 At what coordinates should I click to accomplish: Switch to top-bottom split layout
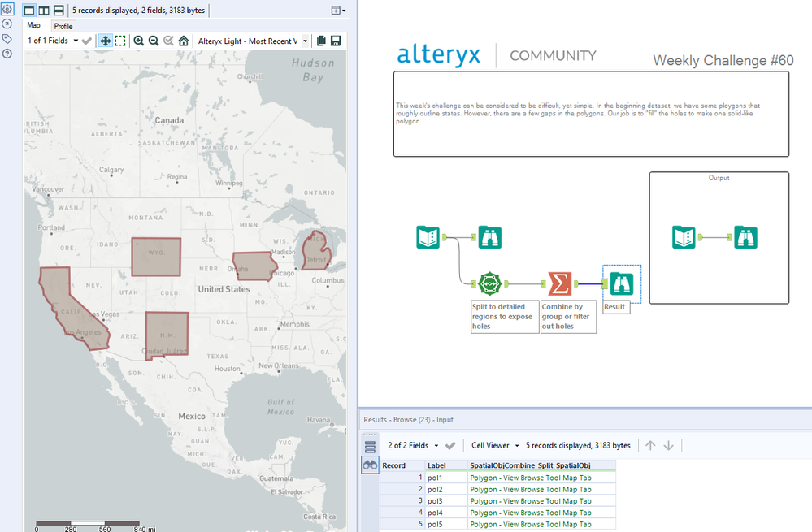click(x=59, y=11)
